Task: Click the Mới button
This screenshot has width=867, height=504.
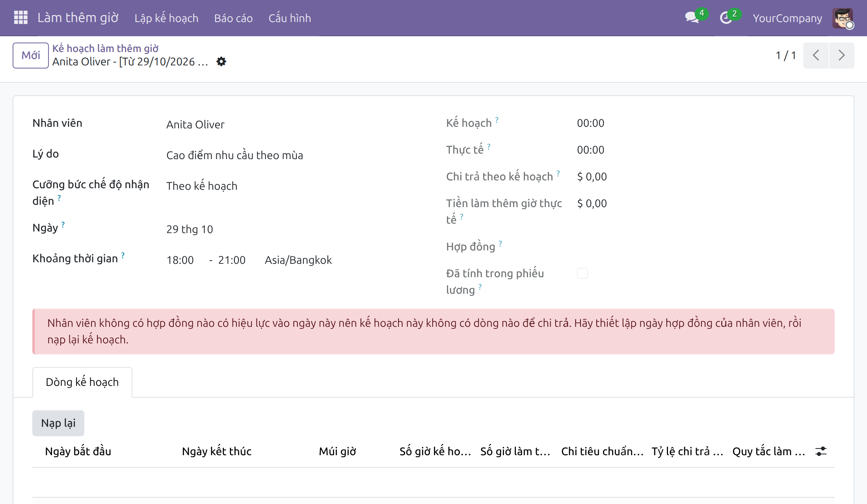Action: (x=31, y=55)
